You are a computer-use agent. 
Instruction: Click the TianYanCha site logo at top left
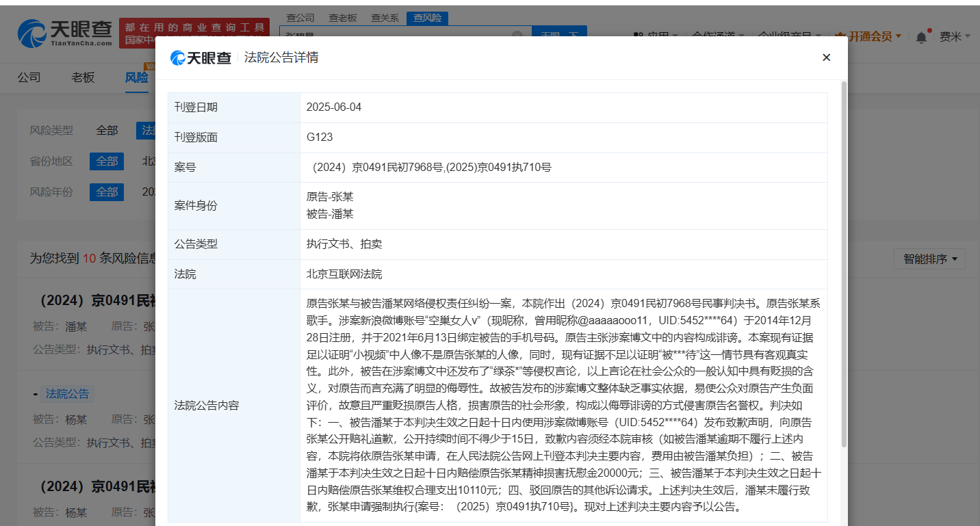point(64,32)
